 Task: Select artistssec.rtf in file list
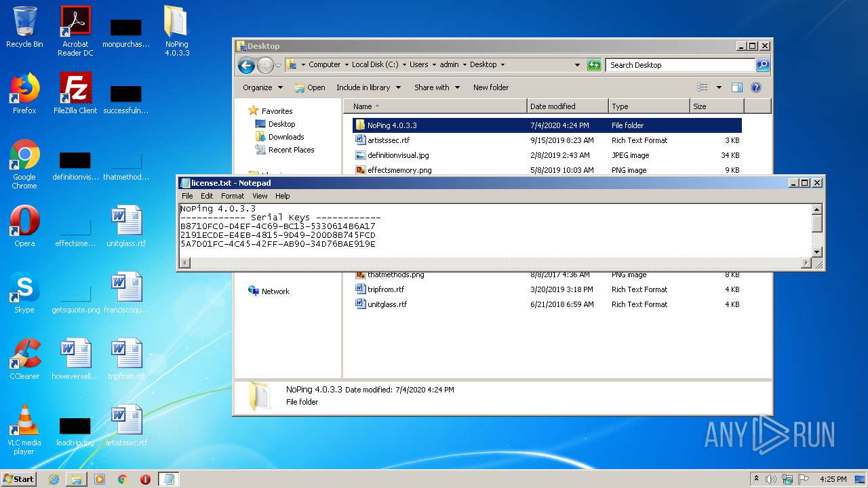[x=547, y=140]
